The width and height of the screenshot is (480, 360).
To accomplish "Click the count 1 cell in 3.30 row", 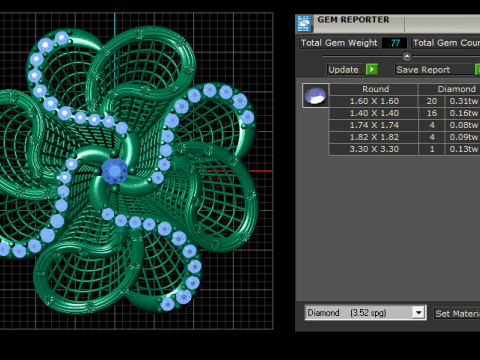I will [431, 149].
